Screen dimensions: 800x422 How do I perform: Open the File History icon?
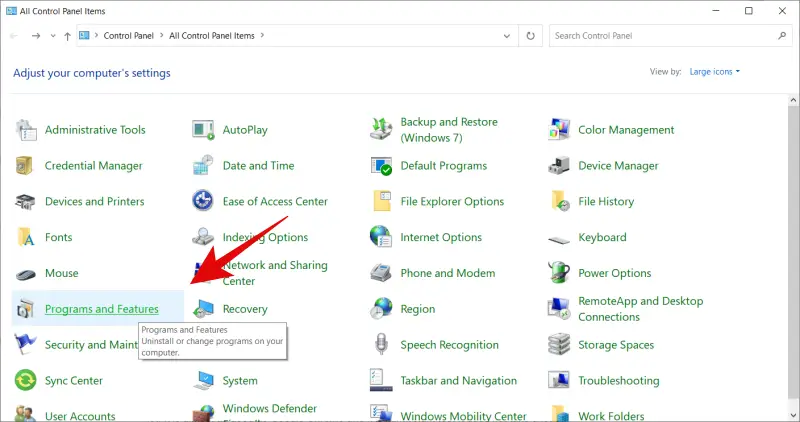tap(560, 201)
